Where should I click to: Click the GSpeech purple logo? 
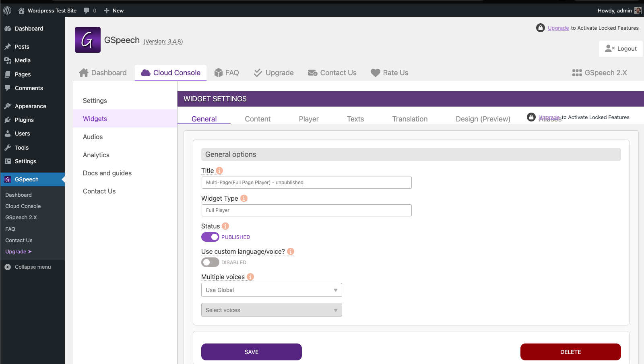(x=88, y=40)
